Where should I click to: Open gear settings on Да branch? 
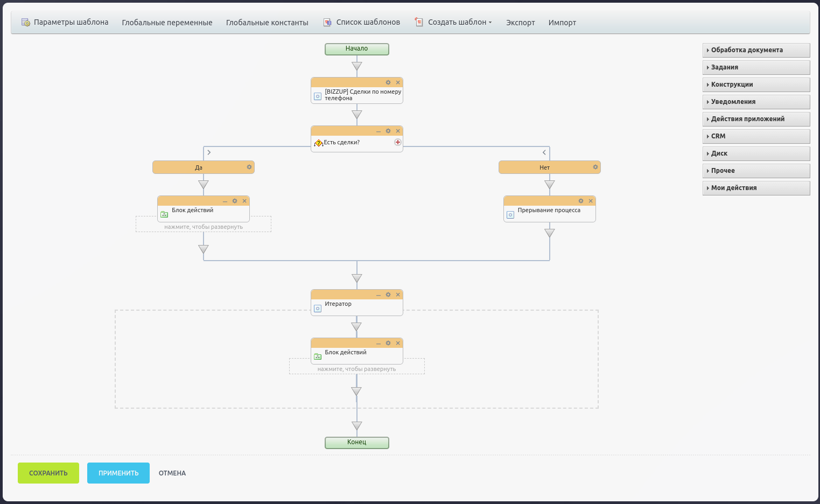coord(249,167)
